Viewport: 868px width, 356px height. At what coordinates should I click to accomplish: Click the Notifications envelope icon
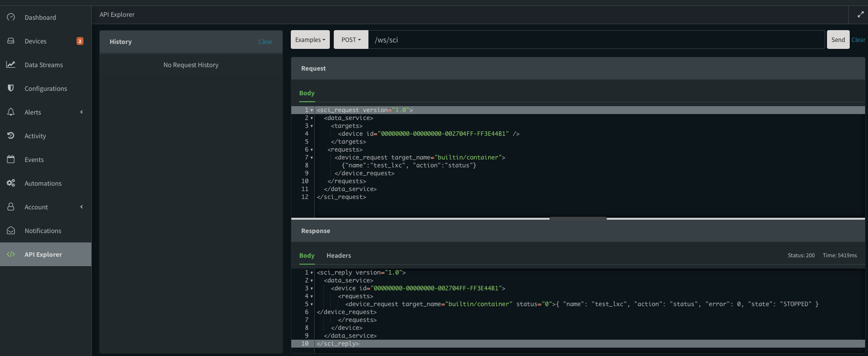pyautogui.click(x=11, y=231)
